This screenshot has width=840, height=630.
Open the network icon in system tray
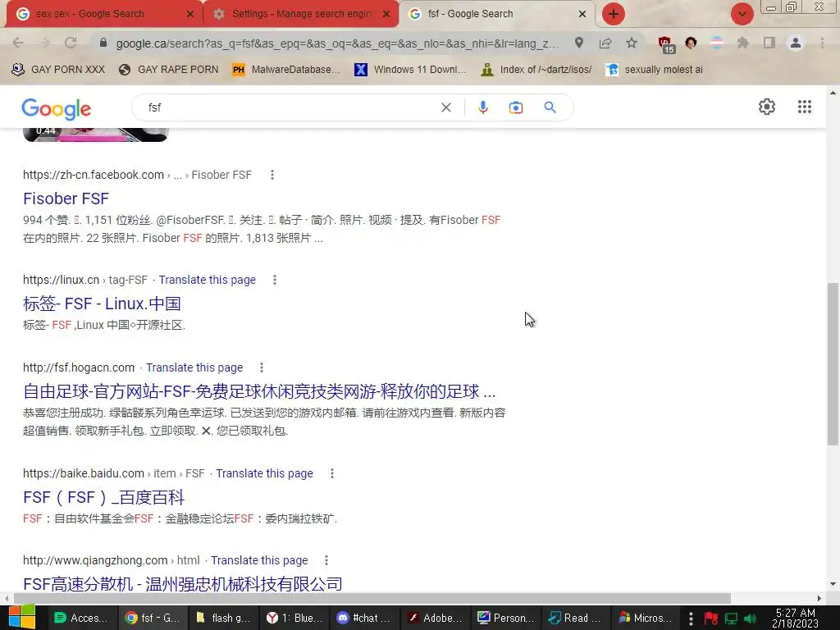731,619
